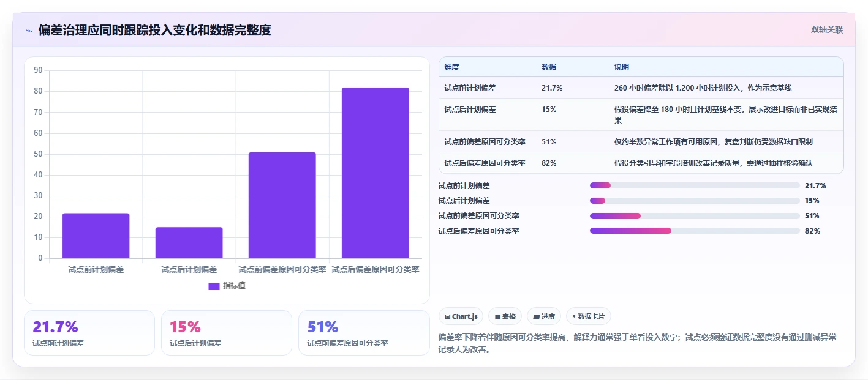Click the 偏差治理应同时跟踪投入变化和数据完整度 title

(x=154, y=31)
